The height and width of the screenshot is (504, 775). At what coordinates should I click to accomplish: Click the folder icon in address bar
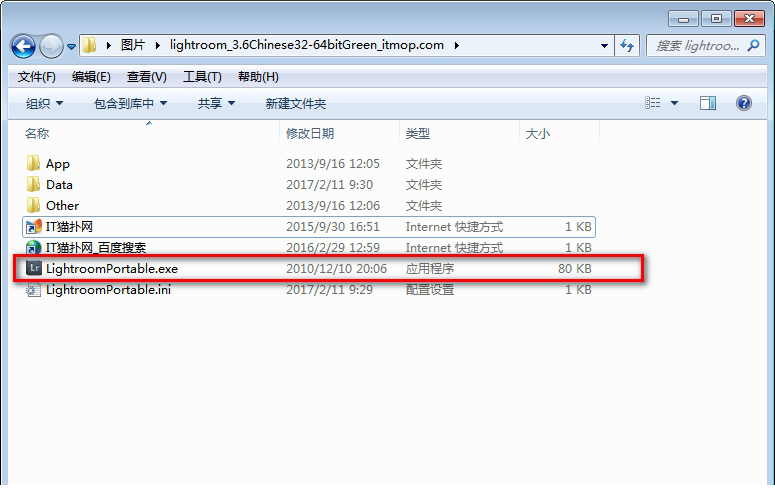point(89,45)
